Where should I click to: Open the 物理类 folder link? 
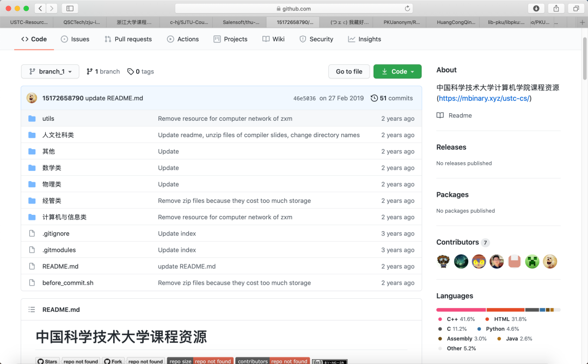(52, 184)
